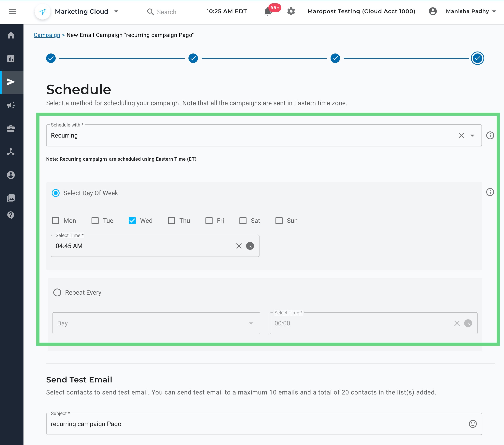Image resolution: width=504 pixels, height=445 pixels.
Task: Go back to the Campaign breadcrumb link
Action: pos(47,35)
